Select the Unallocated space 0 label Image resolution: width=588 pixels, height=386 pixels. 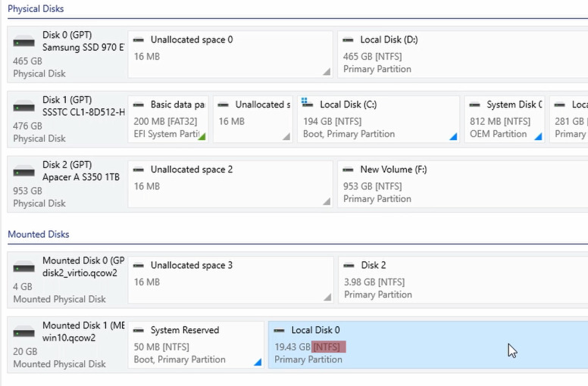click(192, 39)
